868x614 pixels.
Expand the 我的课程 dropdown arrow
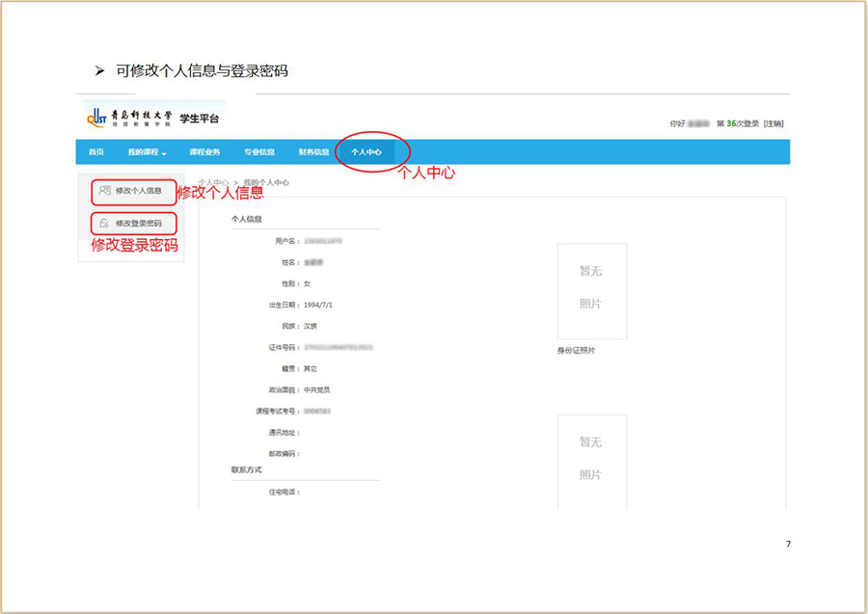(x=164, y=153)
